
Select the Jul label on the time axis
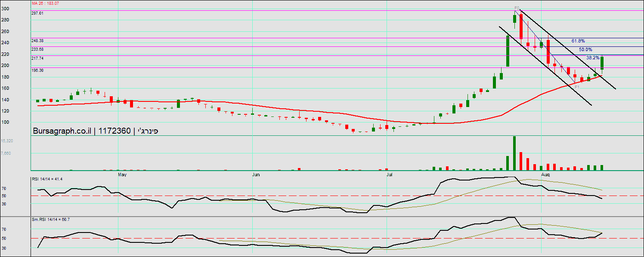[x=390, y=175]
